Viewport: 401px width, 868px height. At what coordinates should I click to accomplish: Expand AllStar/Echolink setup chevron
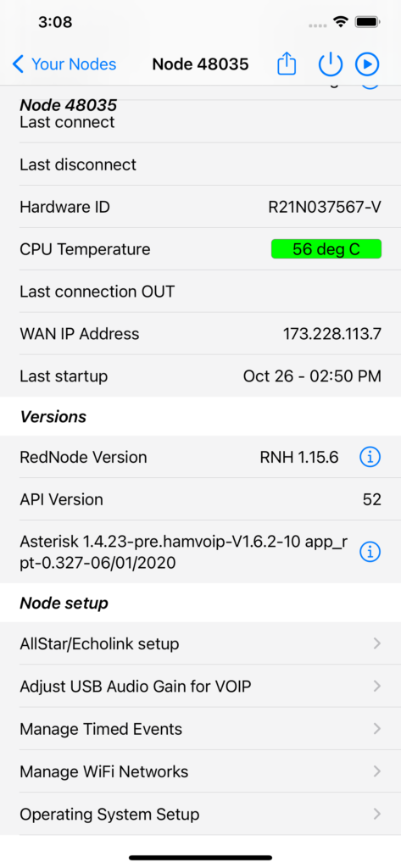[x=376, y=643]
